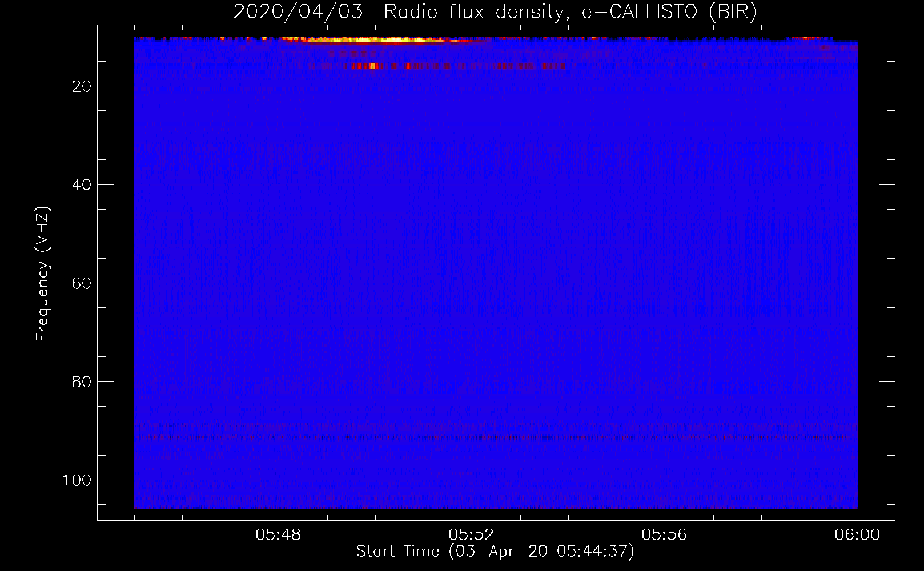Click the 80 MHz frequency tick label
Image resolution: width=924 pixels, height=571 pixels.
[82, 382]
